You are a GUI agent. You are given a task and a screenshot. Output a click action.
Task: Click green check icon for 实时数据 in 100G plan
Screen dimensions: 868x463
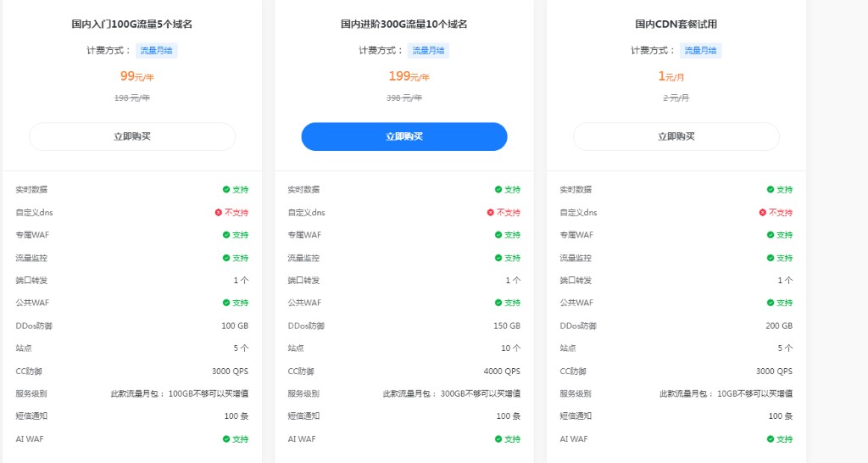click(x=226, y=189)
